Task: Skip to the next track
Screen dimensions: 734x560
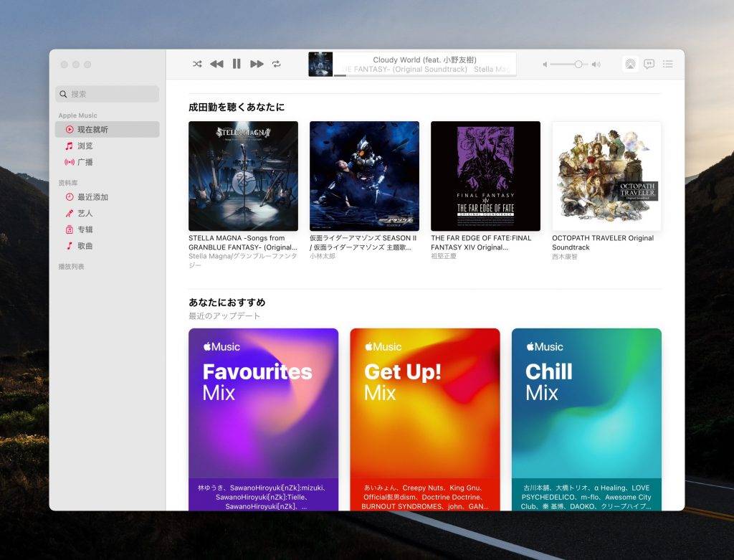Action: click(257, 64)
